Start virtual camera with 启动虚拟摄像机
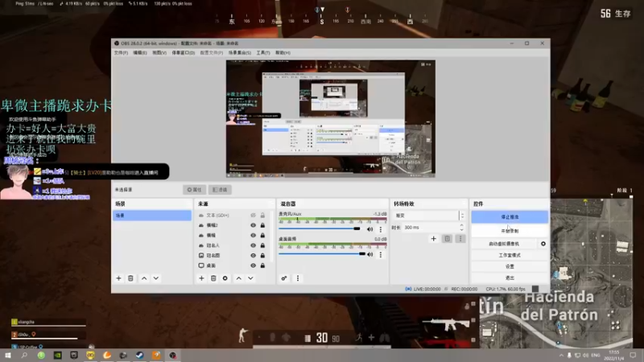Viewport: 644px width, 362px height. point(504,244)
